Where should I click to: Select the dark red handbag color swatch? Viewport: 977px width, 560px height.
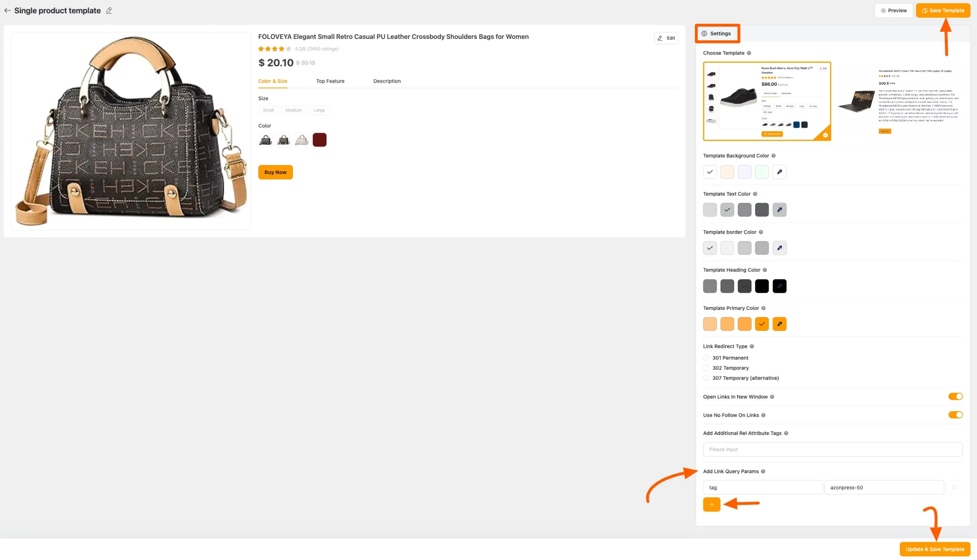(319, 139)
